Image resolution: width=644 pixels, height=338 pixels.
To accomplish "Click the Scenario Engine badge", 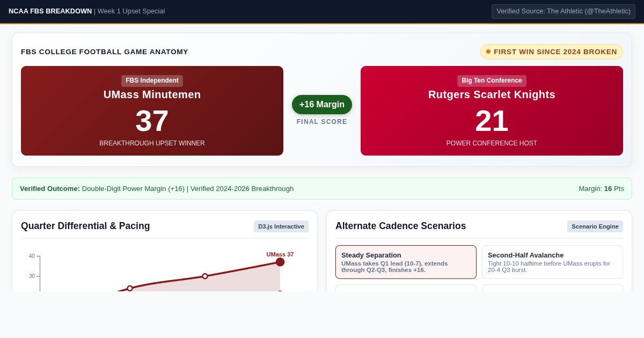I will coord(595,226).
